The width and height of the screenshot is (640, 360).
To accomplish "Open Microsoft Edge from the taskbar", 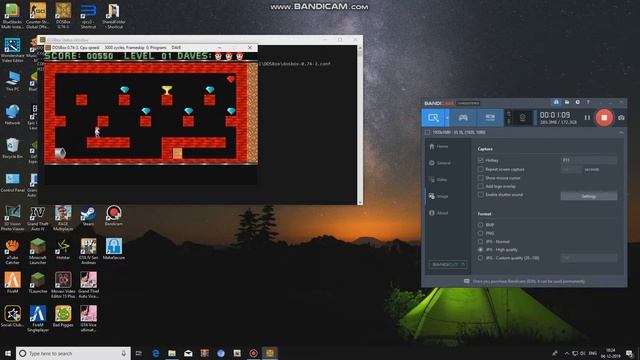I will coord(156,353).
